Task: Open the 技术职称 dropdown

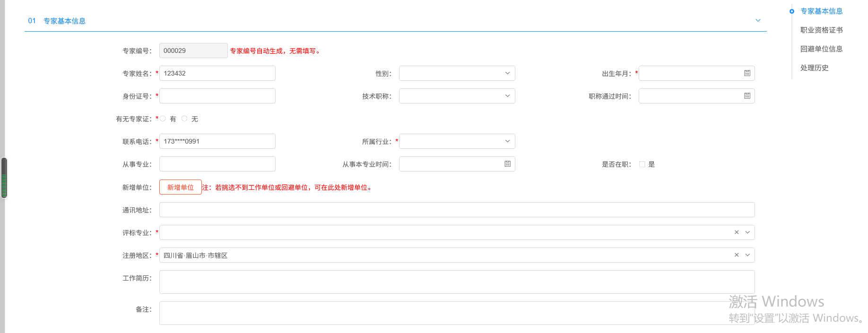Action: coord(457,96)
